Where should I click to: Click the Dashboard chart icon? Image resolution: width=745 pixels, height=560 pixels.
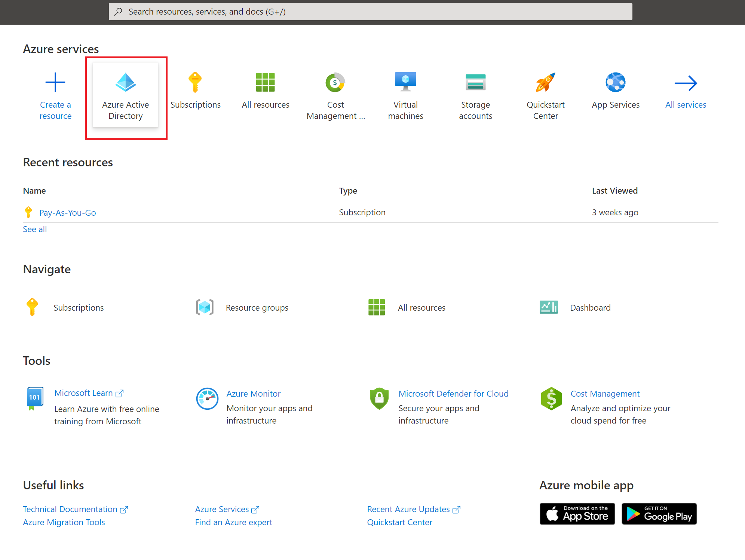coord(549,307)
